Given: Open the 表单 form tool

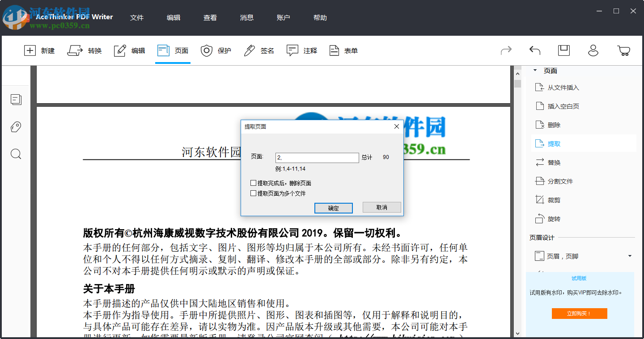Looking at the screenshot, I should [x=343, y=50].
